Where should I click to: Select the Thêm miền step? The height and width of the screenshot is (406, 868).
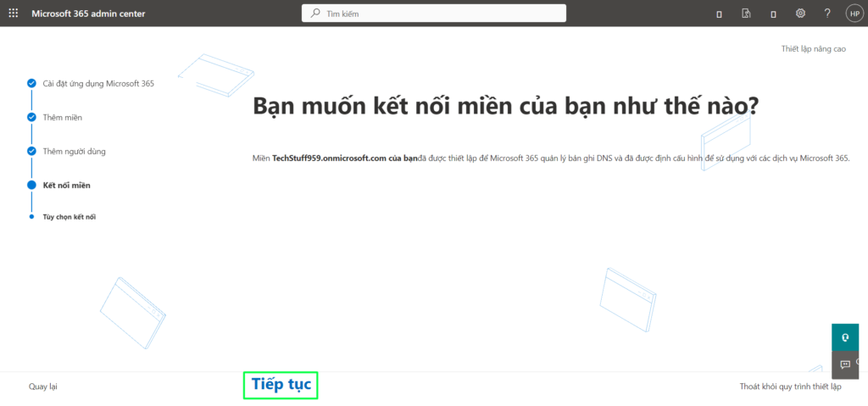point(63,117)
